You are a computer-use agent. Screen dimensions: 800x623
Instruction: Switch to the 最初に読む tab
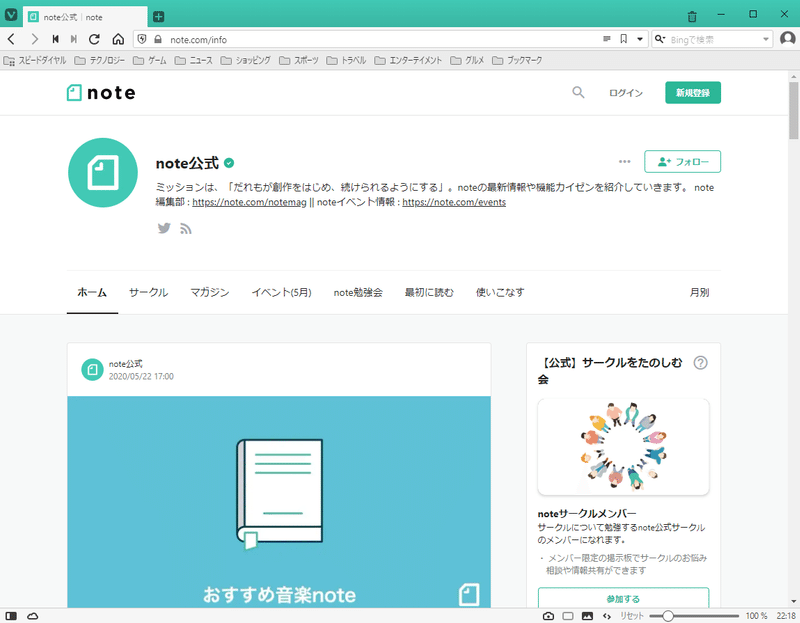(429, 292)
